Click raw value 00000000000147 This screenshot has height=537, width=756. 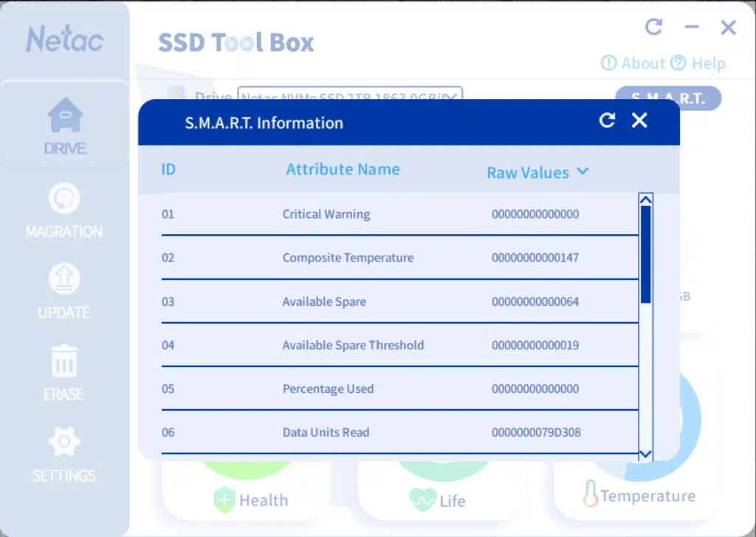(535, 258)
